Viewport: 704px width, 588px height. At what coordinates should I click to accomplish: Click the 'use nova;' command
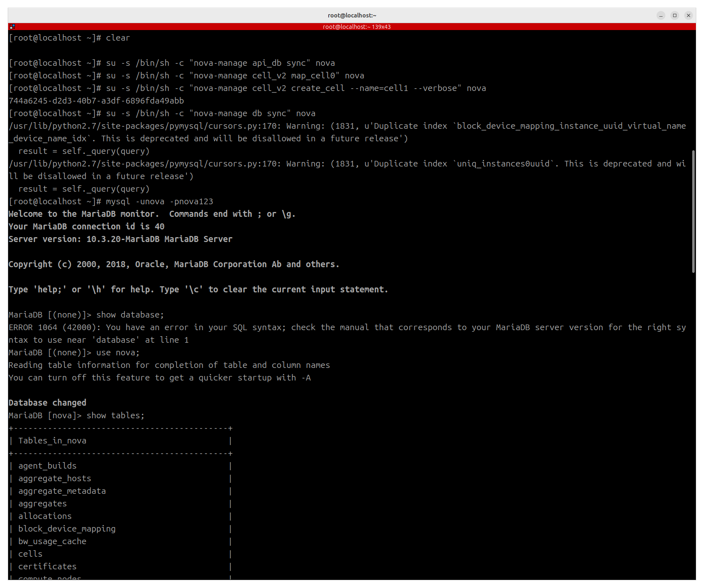[118, 352]
